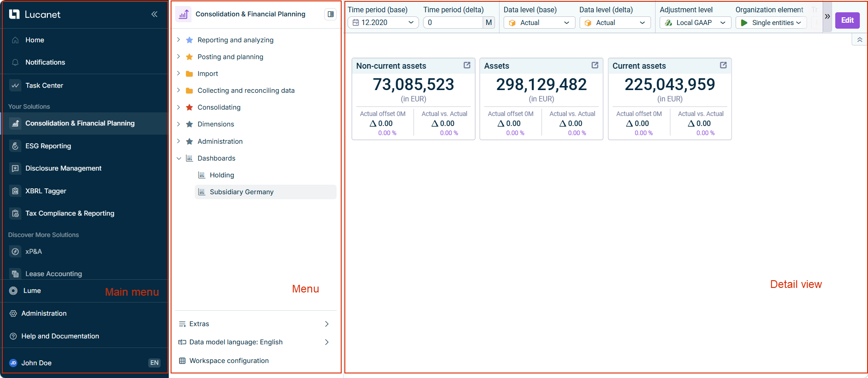Open the Data level (delta) dropdown
Viewport: 868px width, 378px height.
(615, 22)
